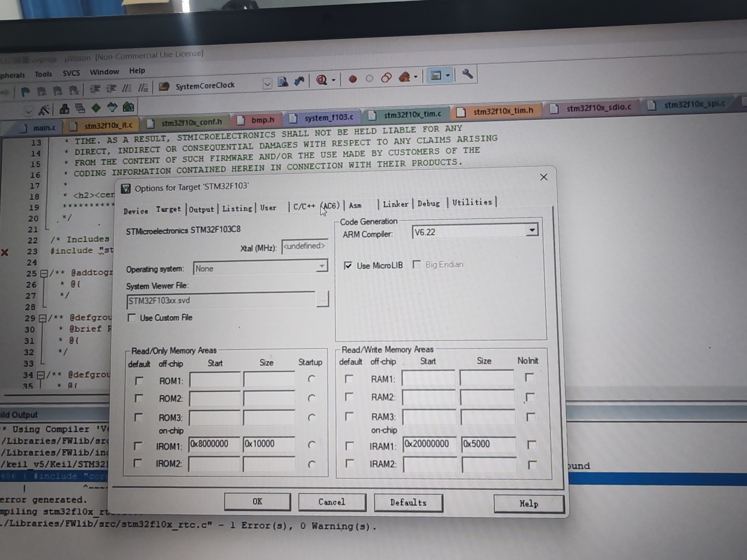Open the ARM Compiler version dropdown

532,230
